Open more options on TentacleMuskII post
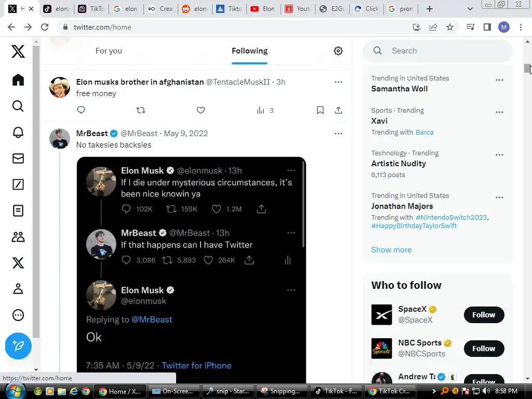The image size is (532, 399). click(x=338, y=82)
